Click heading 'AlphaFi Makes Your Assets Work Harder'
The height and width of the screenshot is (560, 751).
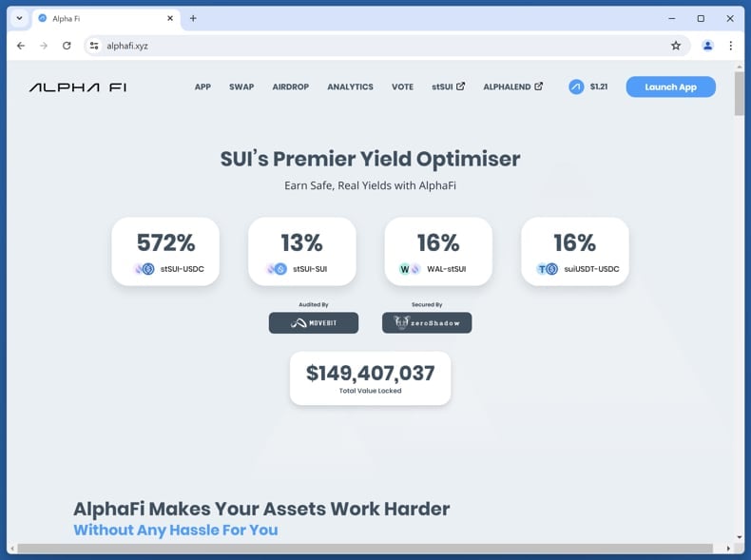pos(261,509)
